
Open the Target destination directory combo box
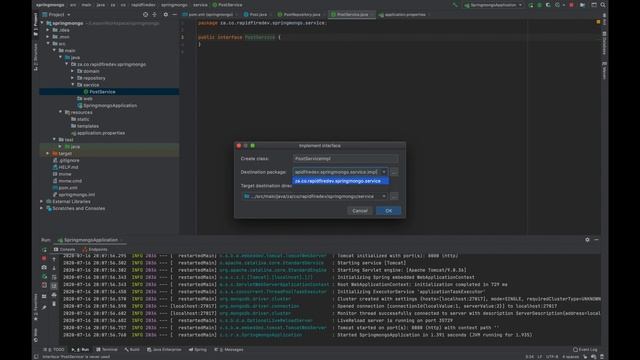pyautogui.click(x=314, y=196)
